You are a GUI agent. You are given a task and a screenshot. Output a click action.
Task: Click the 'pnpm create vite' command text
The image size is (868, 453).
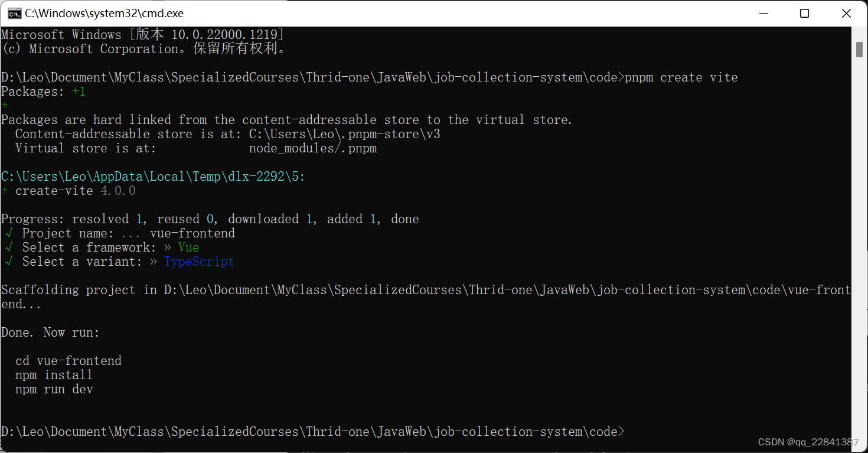[x=681, y=77]
